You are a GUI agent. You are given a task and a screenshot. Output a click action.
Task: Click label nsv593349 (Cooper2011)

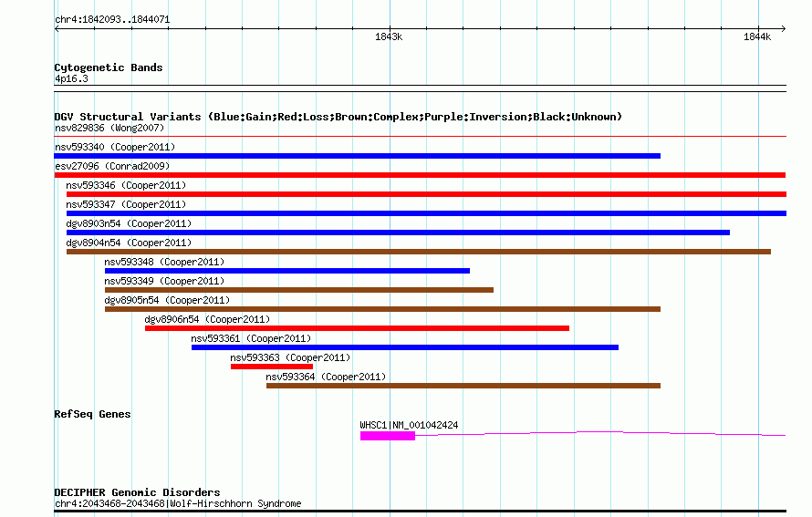click(x=164, y=281)
